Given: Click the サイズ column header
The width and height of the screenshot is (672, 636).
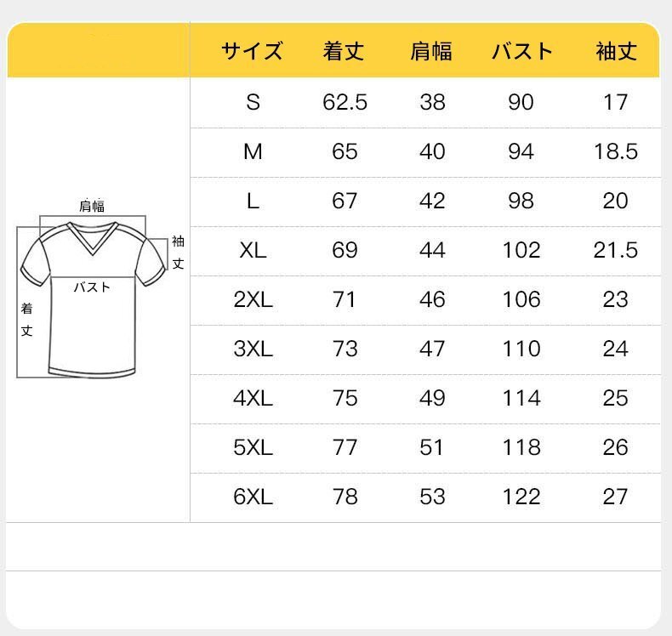Looking at the screenshot, I should coord(252,52).
